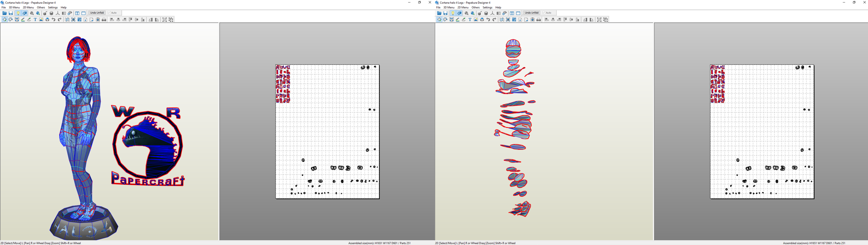Viewport: 868px width, 245px height.
Task: Select the Text (T) tool in right window
Action: 470,19
